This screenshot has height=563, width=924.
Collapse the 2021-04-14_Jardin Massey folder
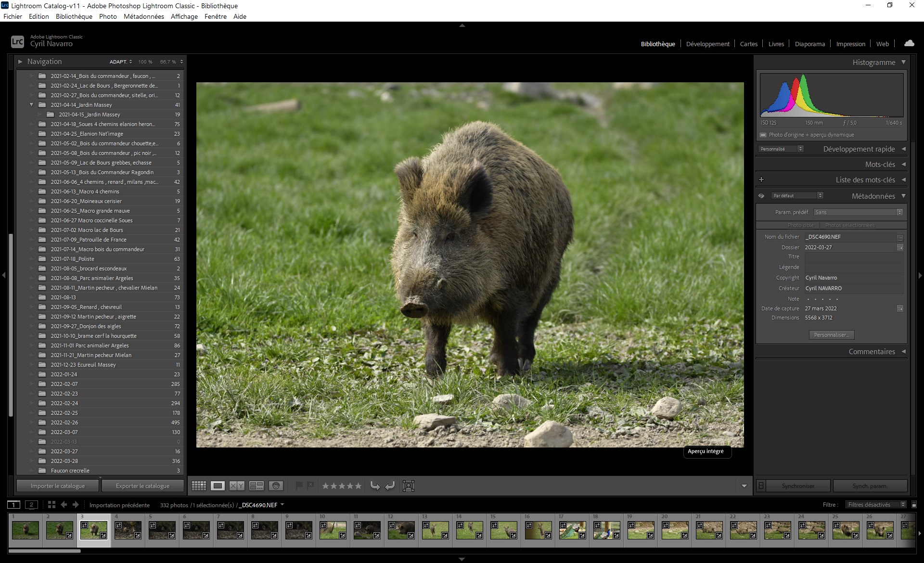pos(32,105)
